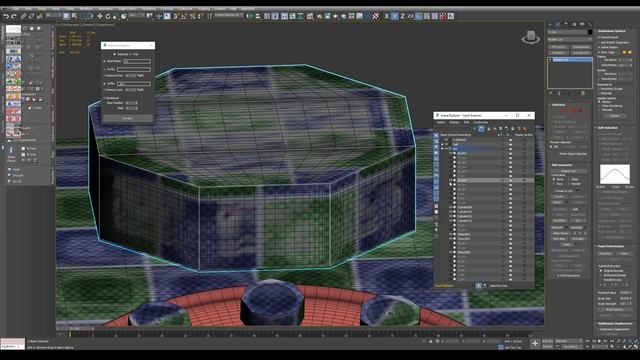Restrict transform to X axis

(x=387, y=16)
